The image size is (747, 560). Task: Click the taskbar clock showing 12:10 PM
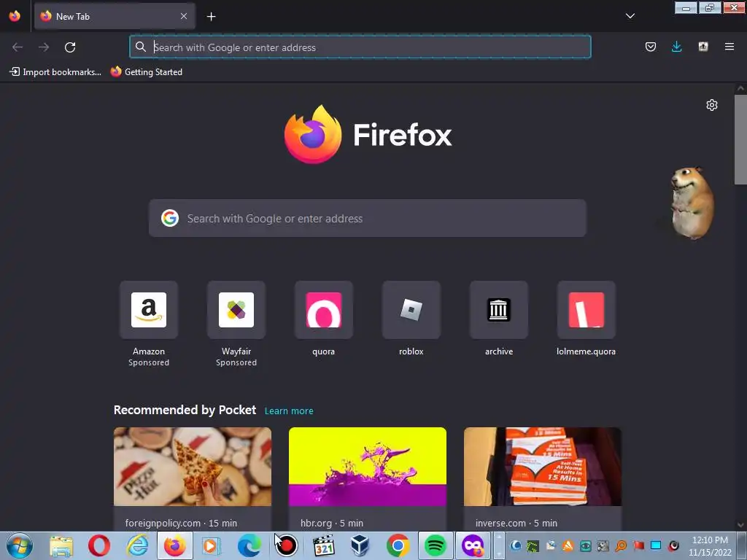point(710,546)
